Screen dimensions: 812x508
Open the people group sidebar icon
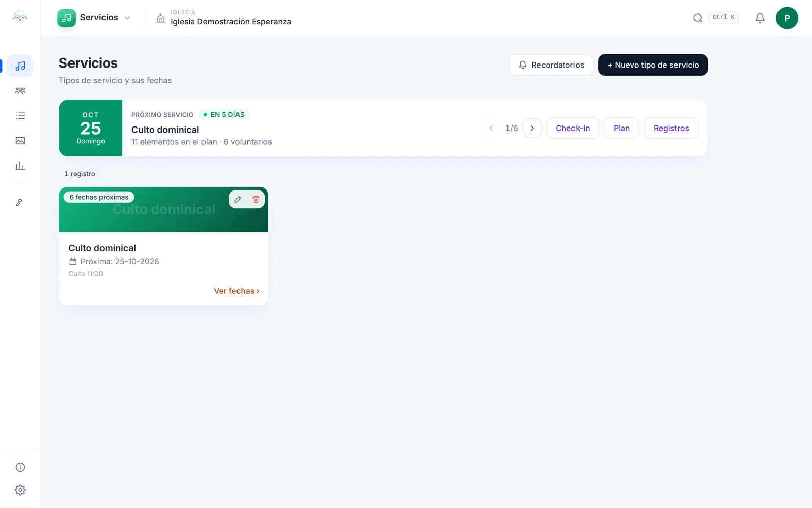pyautogui.click(x=20, y=91)
